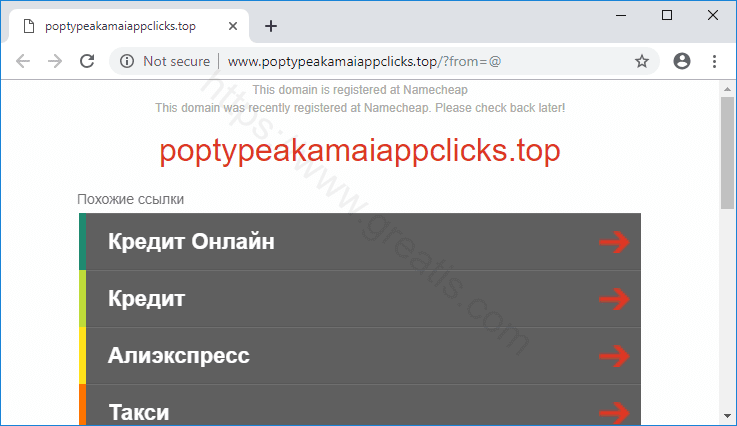737x426 pixels.
Task: Click the scrollbar down arrow
Action: [727, 416]
